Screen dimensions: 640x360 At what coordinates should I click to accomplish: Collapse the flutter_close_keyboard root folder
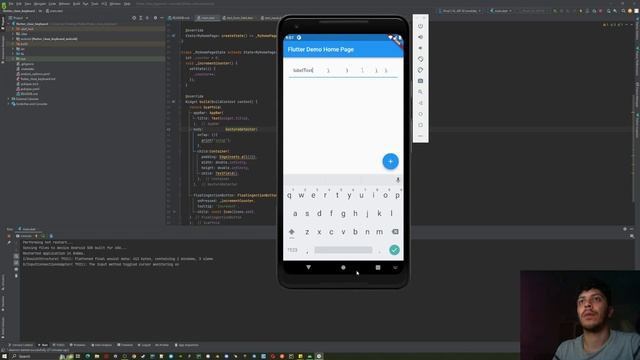tap(8, 24)
